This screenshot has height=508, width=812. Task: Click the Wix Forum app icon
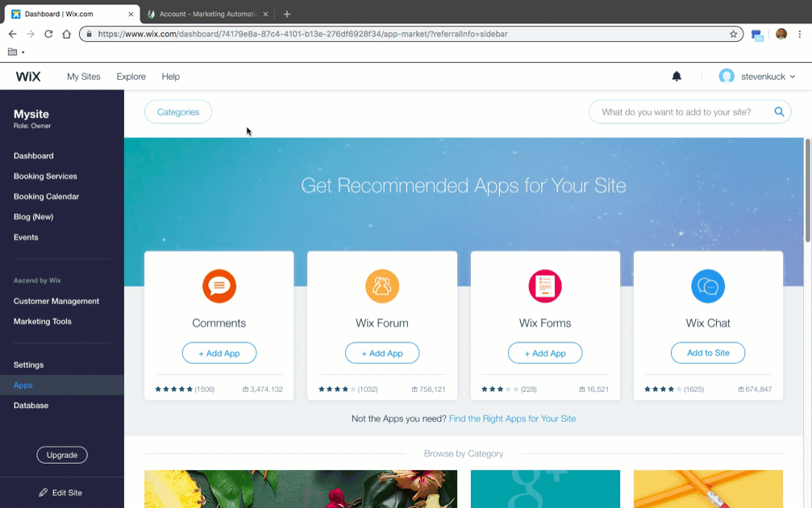[x=382, y=286]
